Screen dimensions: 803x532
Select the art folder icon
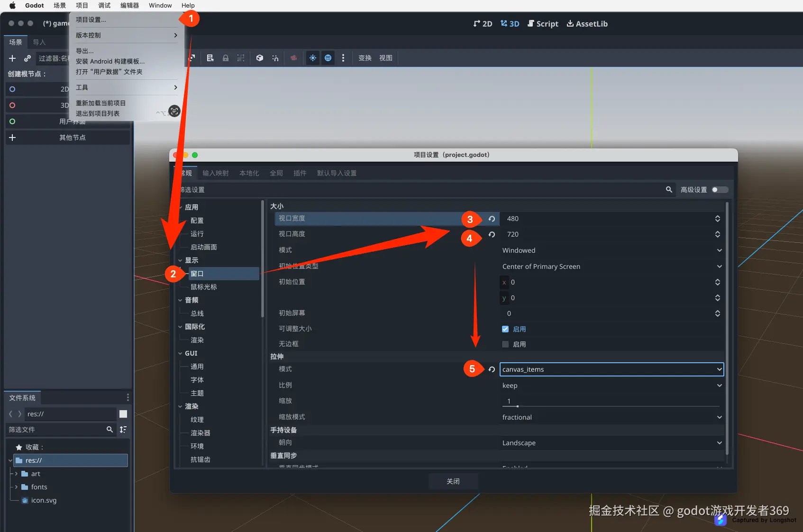point(25,474)
